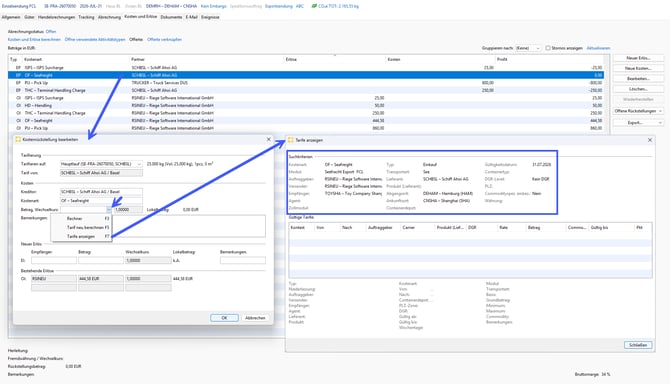Click the green CO2e leaf icon
Screen dimensions: 670x384
tap(314, 6)
